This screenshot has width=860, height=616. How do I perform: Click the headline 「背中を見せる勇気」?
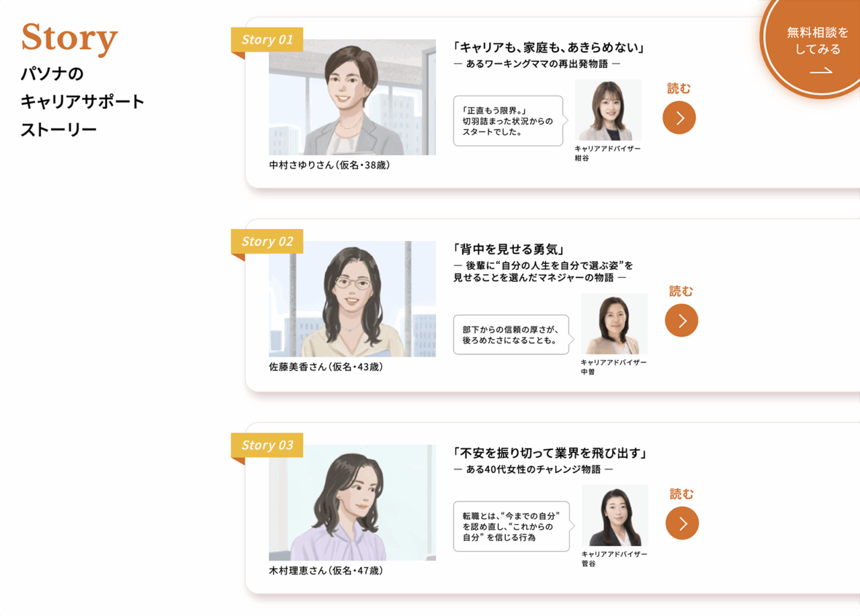(509, 250)
